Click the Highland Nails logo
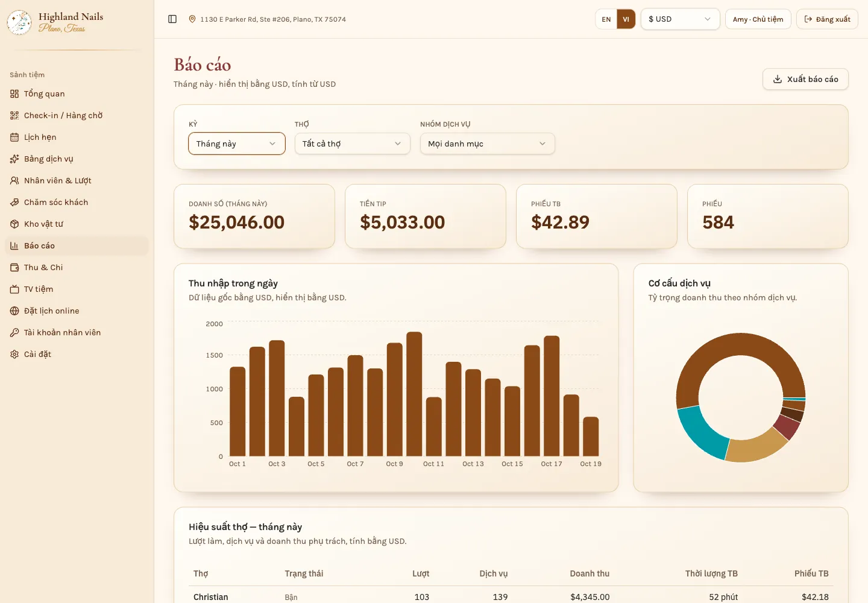Screen dimensions: 868x603 coord(19,22)
